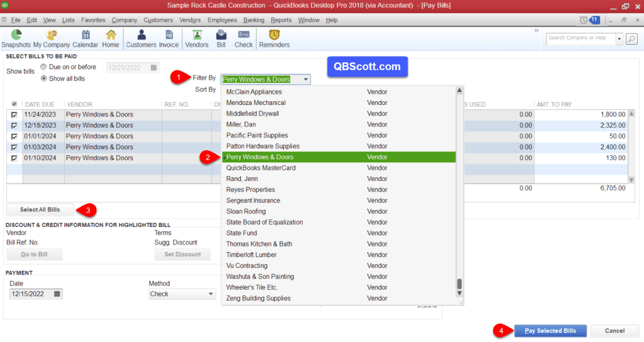Expand the search scope dropdown arrow

619,39
